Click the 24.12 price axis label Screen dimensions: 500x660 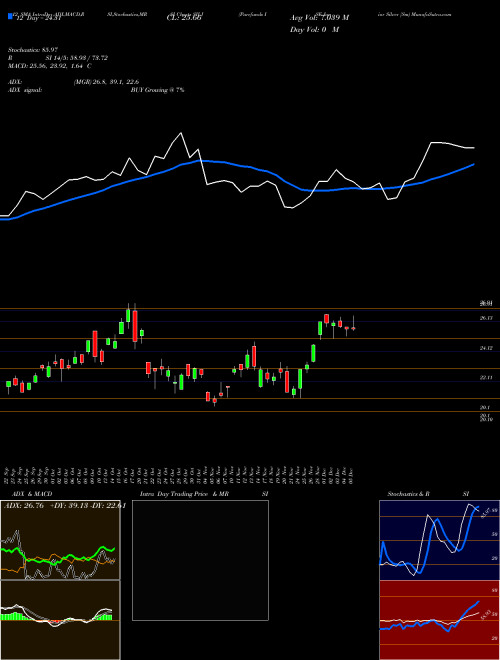coord(486,348)
